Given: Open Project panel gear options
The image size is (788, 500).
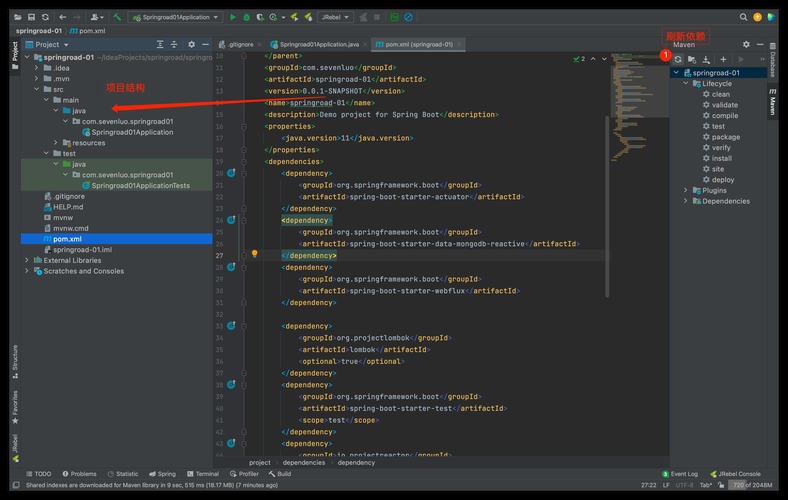Looking at the screenshot, I should (x=191, y=45).
